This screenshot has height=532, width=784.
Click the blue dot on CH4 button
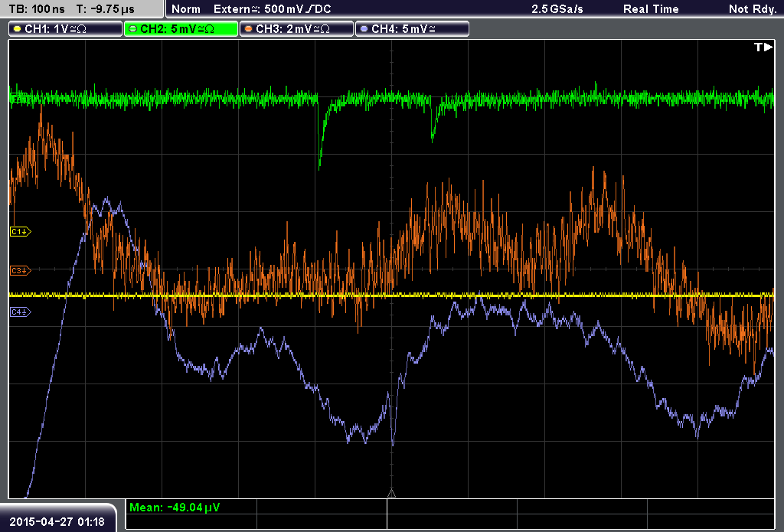coord(364,29)
